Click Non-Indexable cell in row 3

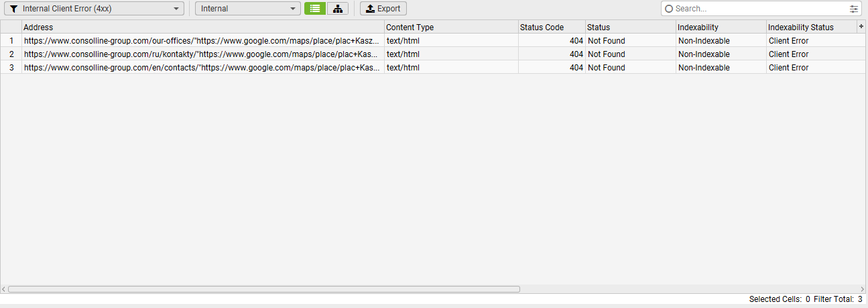(721, 67)
